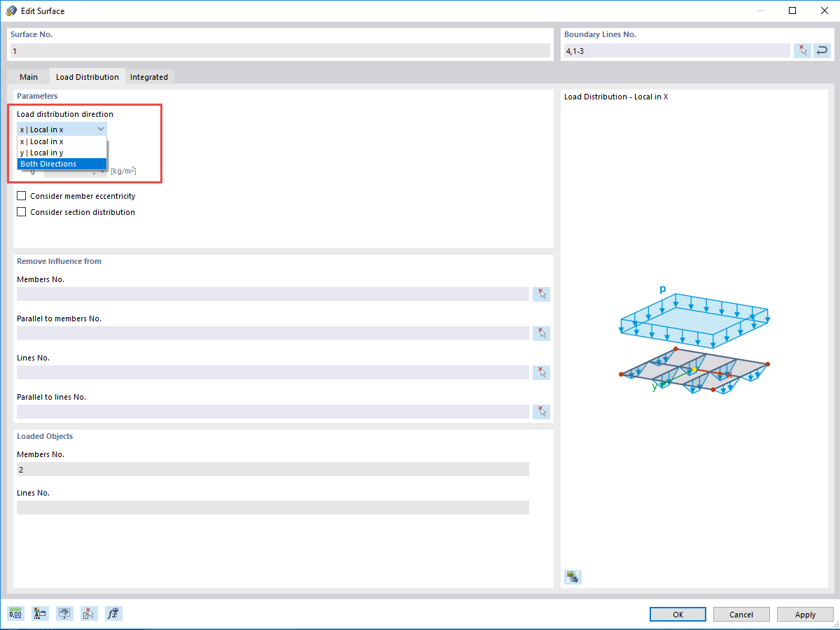Screen dimensions: 840x630
Task: Open units and decimals icon at bottom left
Action: pyautogui.click(x=15, y=614)
